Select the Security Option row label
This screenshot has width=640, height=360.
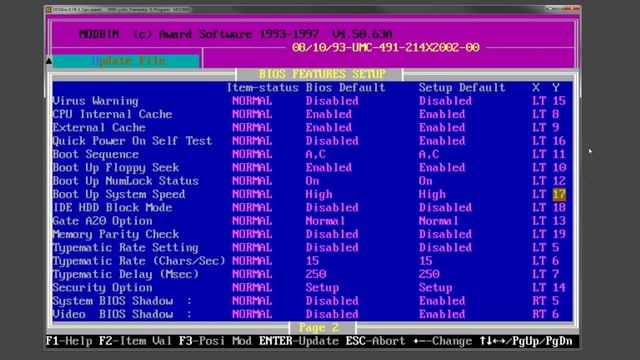tap(102, 288)
